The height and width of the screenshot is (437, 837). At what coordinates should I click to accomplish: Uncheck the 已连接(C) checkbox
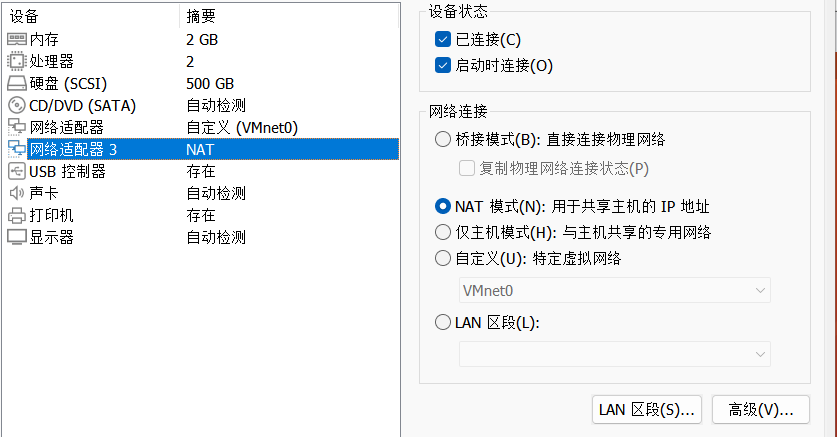[x=443, y=40]
